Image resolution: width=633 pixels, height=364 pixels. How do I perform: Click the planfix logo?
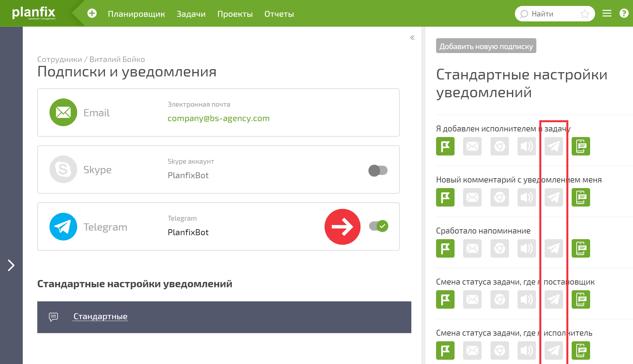(34, 13)
